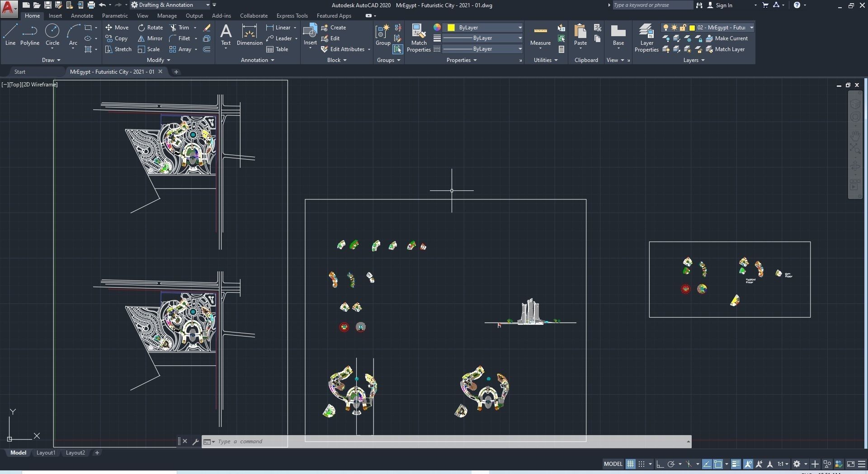Open the Annotate ribbon tab
Viewport: 868px width, 474px height.
(82, 16)
